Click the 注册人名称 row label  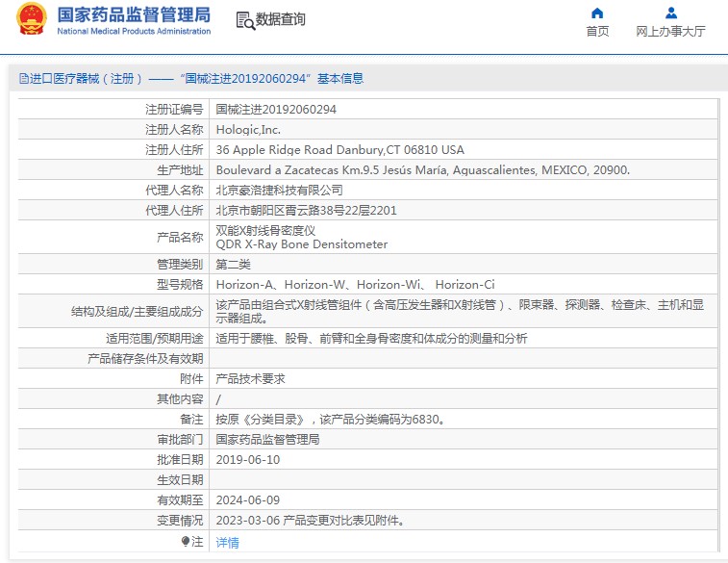click(x=174, y=130)
